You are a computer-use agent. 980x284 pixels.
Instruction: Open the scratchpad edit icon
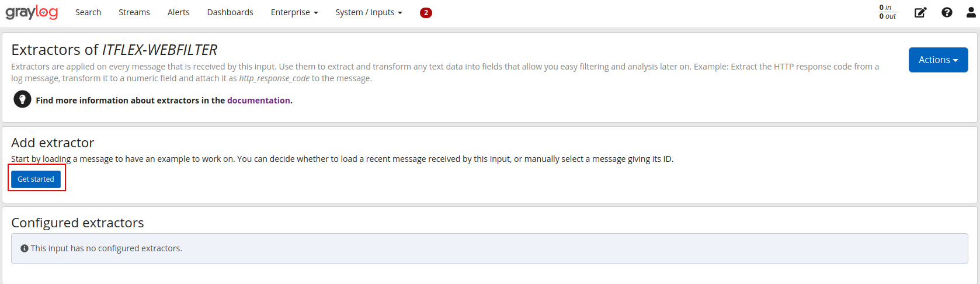(x=920, y=12)
